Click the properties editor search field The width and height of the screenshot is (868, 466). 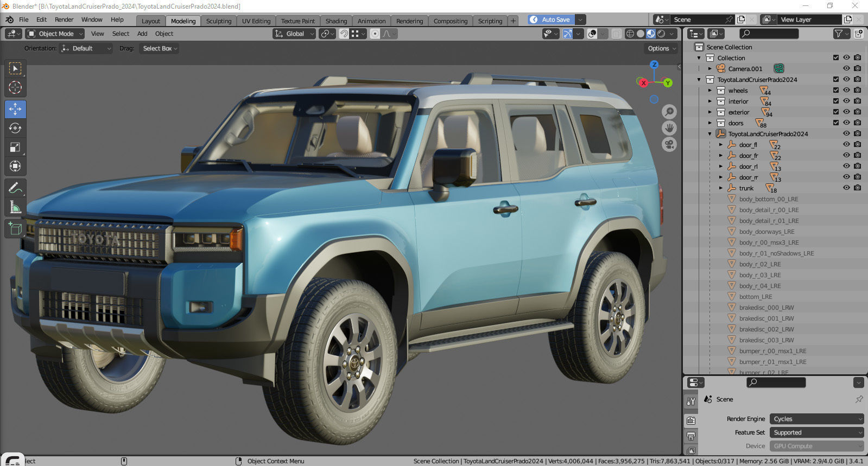776,382
